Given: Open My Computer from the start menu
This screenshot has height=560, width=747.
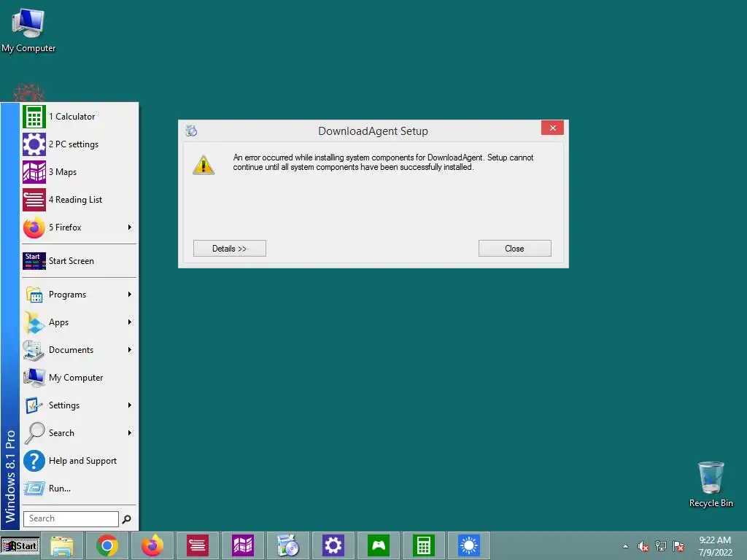Looking at the screenshot, I should 79,378.
